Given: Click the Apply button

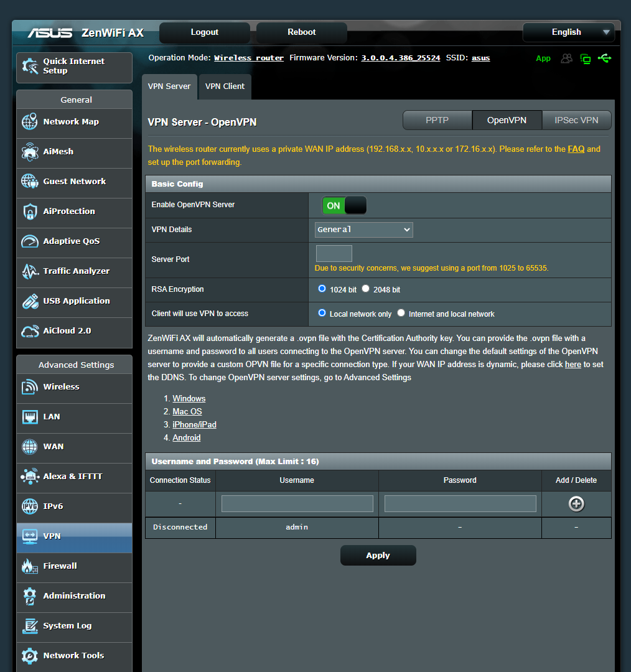Looking at the screenshot, I should 378,556.
